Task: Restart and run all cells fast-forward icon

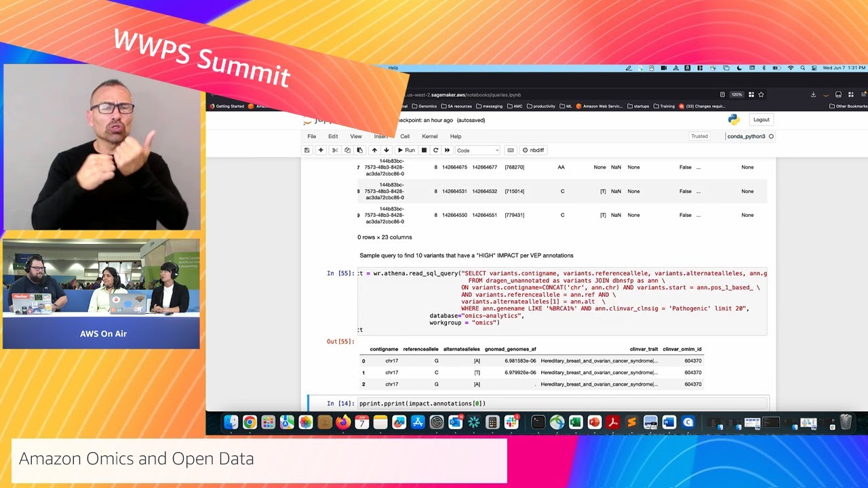Action: coord(447,150)
